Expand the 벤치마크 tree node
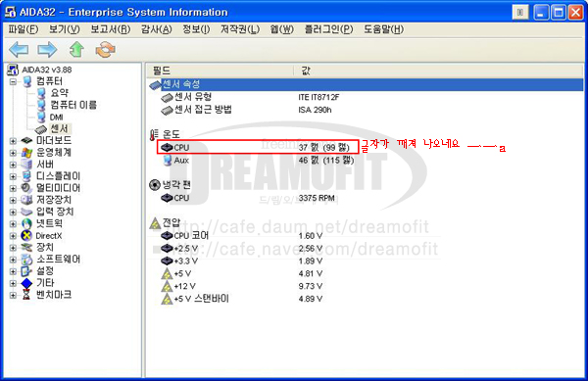Image resolution: width=588 pixels, height=381 pixels. (13, 295)
